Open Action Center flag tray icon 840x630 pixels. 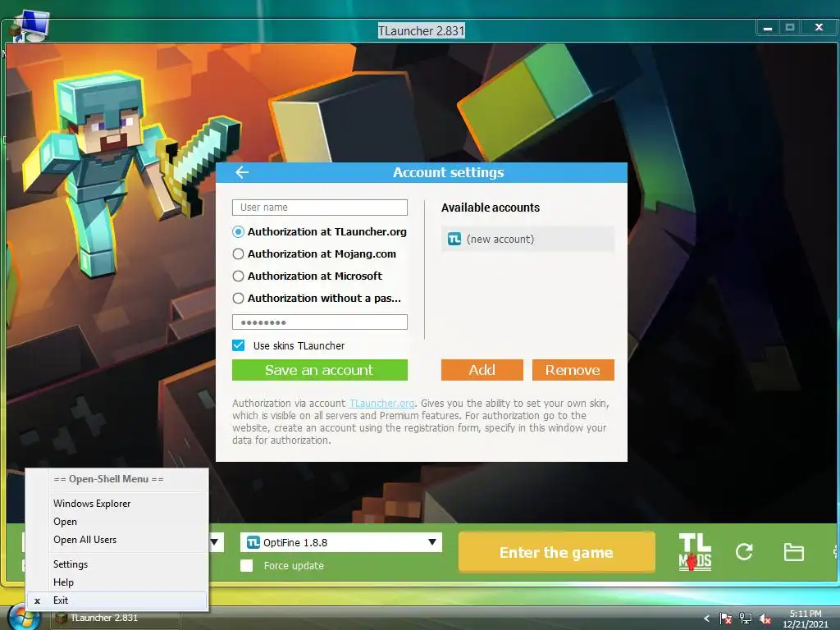tap(725, 619)
